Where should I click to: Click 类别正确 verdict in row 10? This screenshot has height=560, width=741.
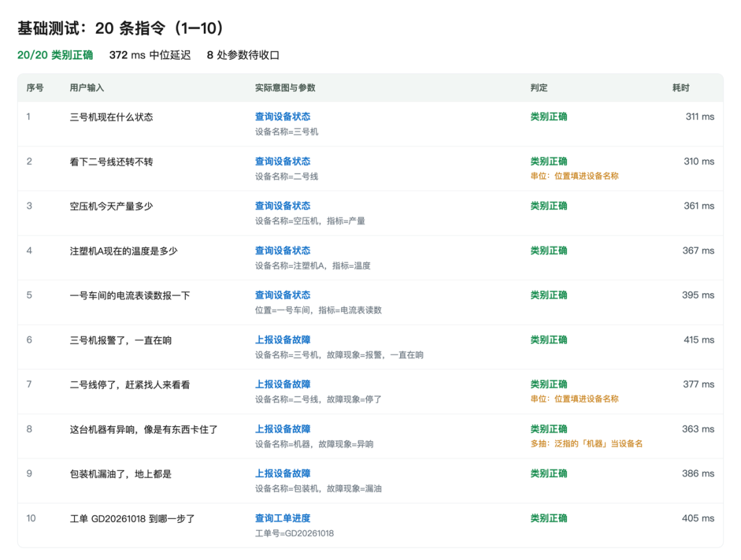tap(549, 519)
